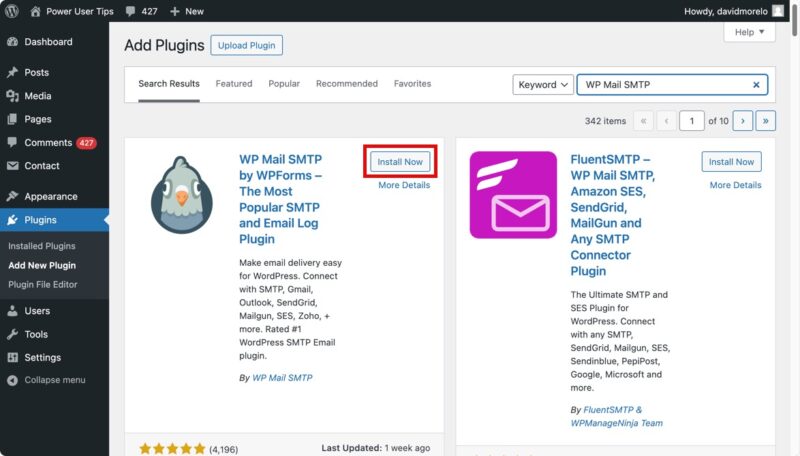The image size is (800, 456).
Task: Jump to last page of results
Action: 765,121
